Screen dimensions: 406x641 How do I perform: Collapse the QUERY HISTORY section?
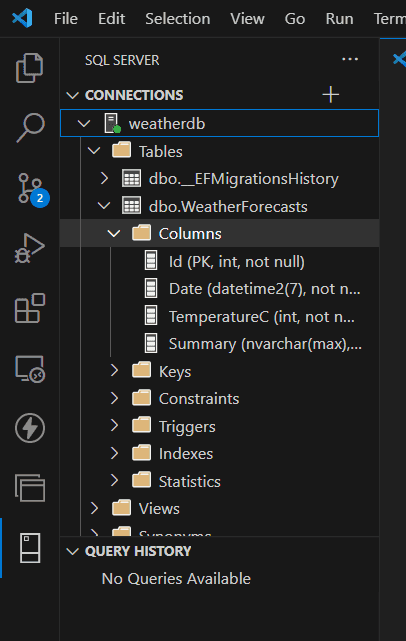coord(72,551)
